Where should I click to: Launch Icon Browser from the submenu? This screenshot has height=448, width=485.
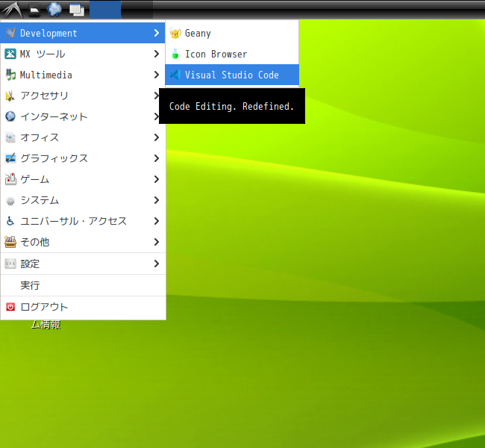pos(232,54)
